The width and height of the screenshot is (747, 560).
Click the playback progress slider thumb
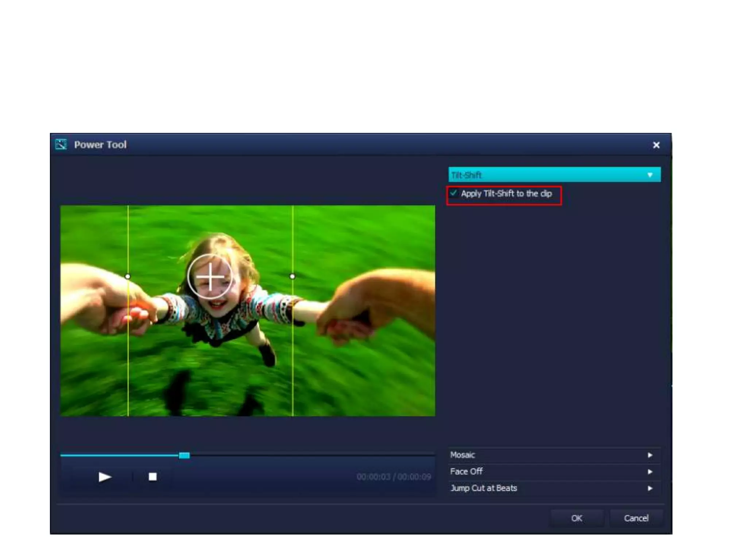click(x=184, y=455)
